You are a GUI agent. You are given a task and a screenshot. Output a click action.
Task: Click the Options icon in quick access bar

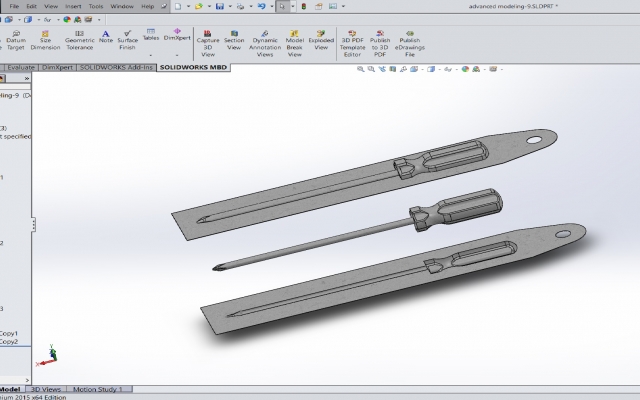coord(333,6)
